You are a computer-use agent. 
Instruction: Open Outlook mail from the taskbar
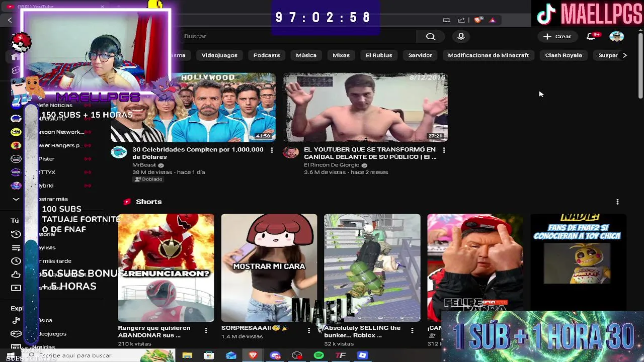click(231, 355)
